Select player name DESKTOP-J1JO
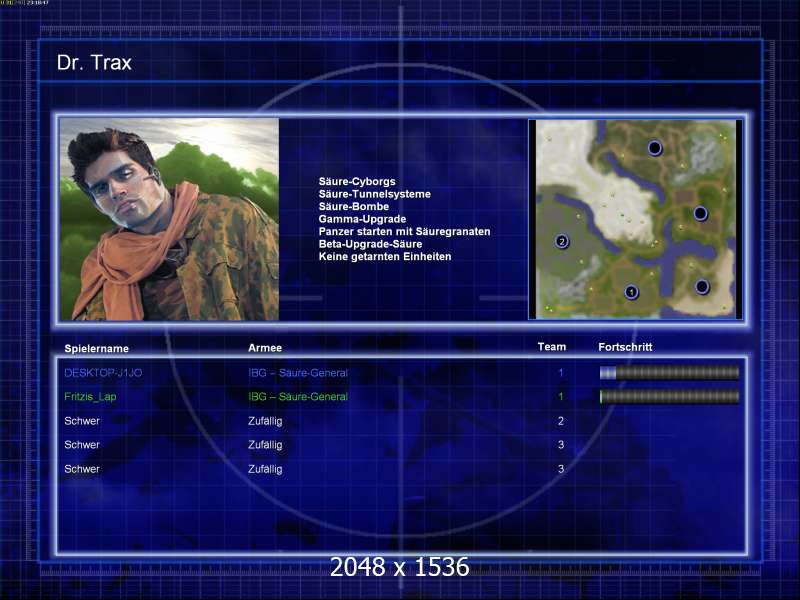This screenshot has height=600, width=800. click(103, 373)
